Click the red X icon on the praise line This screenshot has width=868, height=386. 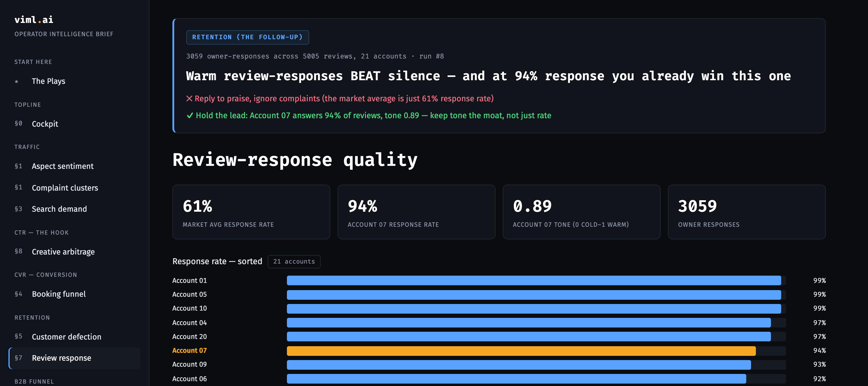click(x=189, y=98)
